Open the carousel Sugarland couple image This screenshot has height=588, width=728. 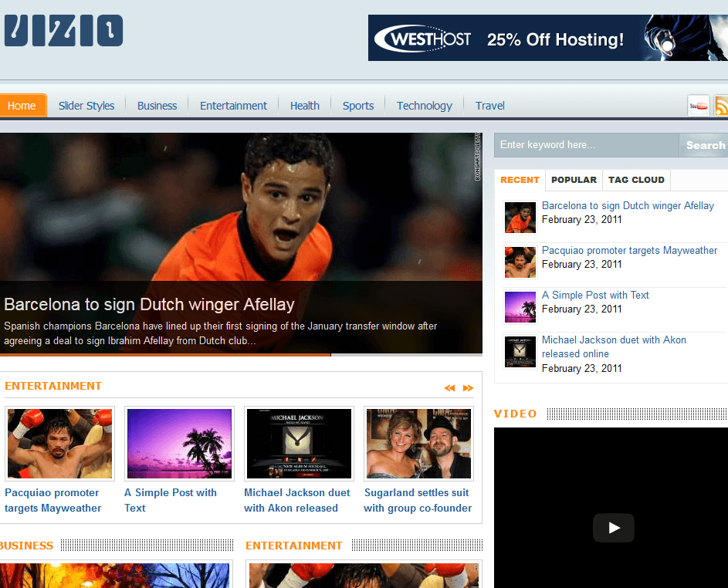418,444
